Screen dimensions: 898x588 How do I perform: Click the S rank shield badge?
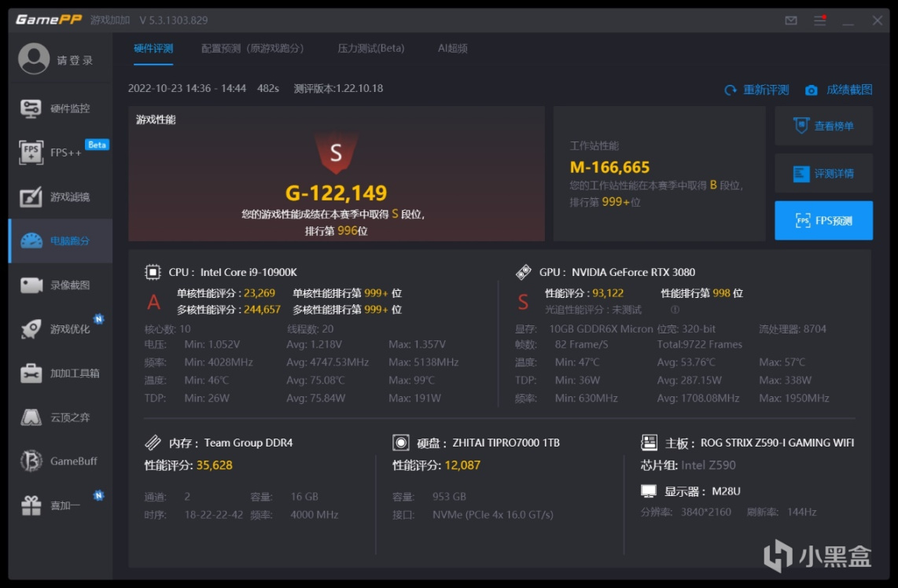(337, 153)
